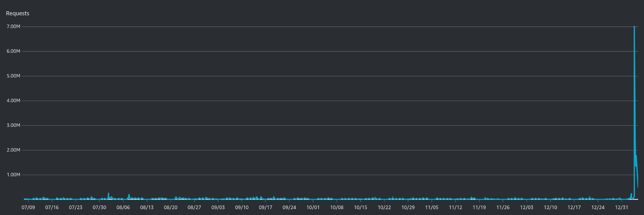The height and width of the screenshot is (215, 644).
Task: Select the 10/22 date label
Action: click(x=384, y=207)
